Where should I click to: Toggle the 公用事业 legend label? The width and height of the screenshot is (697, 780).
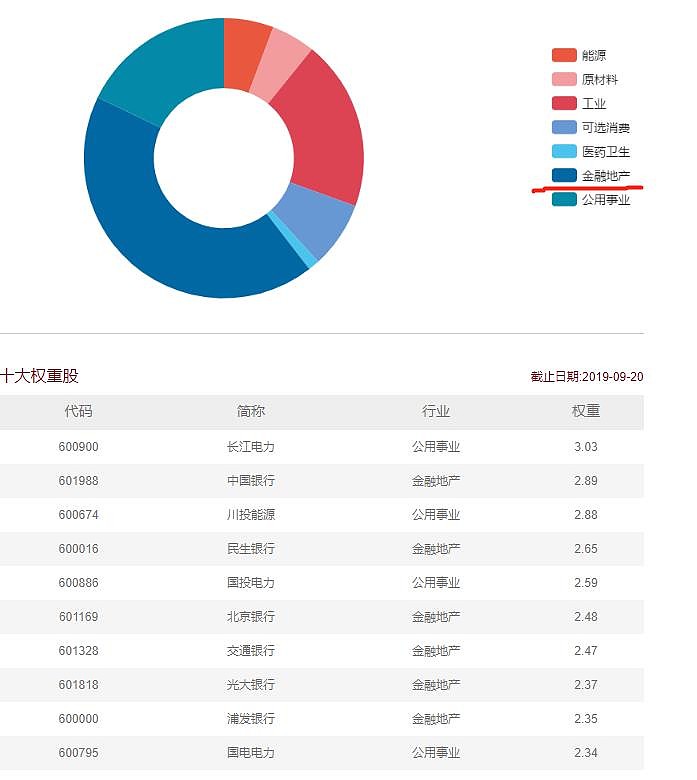coord(606,199)
